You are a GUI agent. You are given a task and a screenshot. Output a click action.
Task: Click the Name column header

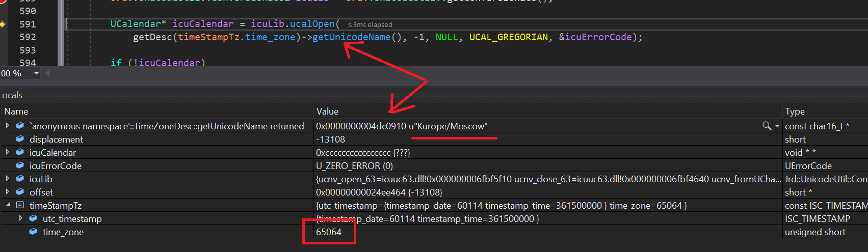[16, 111]
